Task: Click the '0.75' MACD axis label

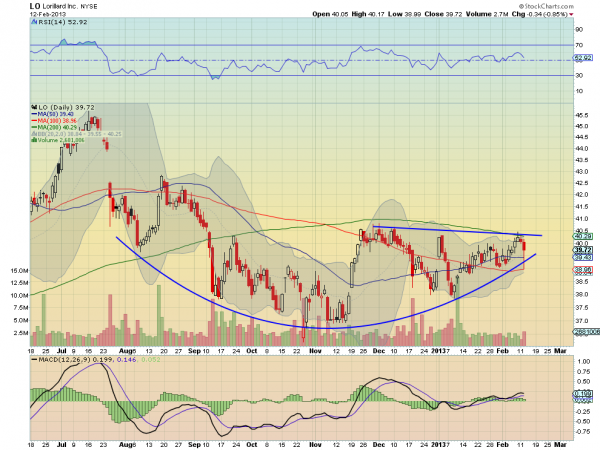Action: [584, 372]
